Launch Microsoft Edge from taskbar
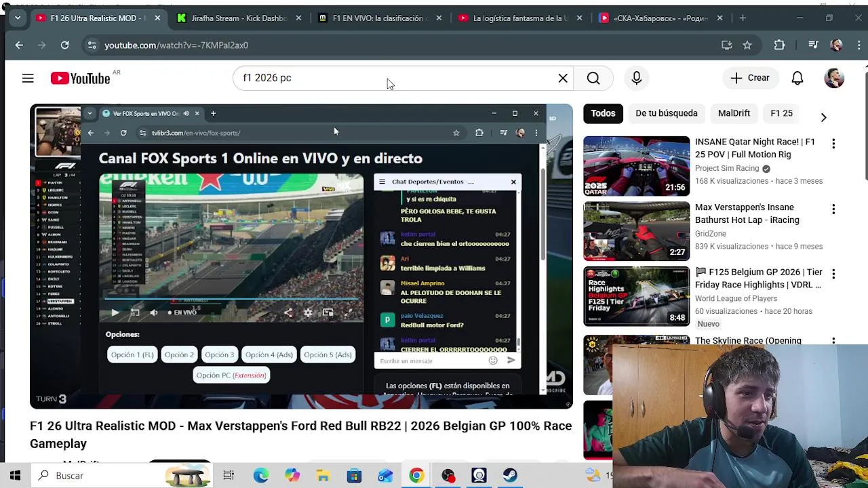Image resolution: width=868 pixels, height=488 pixels. [260, 476]
